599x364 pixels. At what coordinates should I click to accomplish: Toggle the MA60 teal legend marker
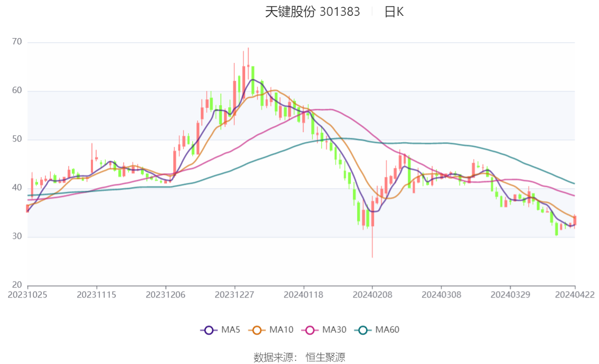coord(363,330)
